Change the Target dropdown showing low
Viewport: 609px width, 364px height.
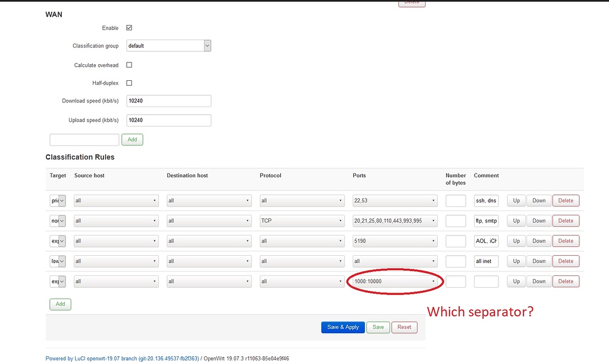click(58, 261)
